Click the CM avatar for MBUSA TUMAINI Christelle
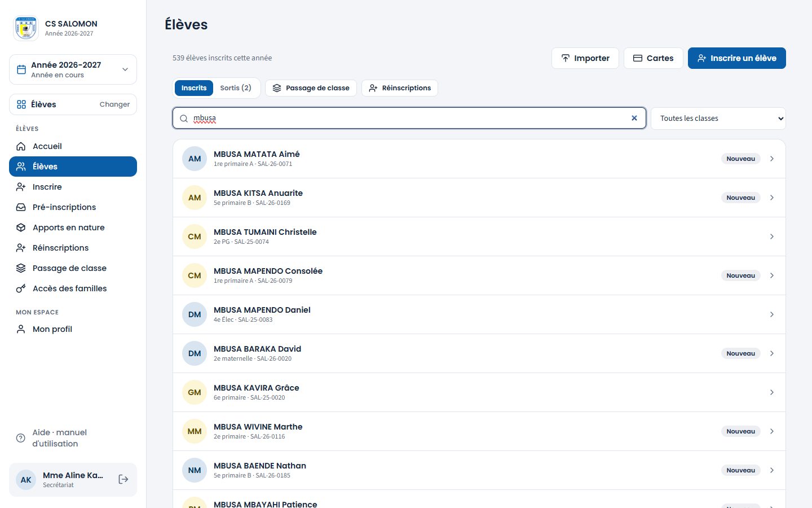Screen dimensions: 812x508 pyautogui.click(x=195, y=237)
